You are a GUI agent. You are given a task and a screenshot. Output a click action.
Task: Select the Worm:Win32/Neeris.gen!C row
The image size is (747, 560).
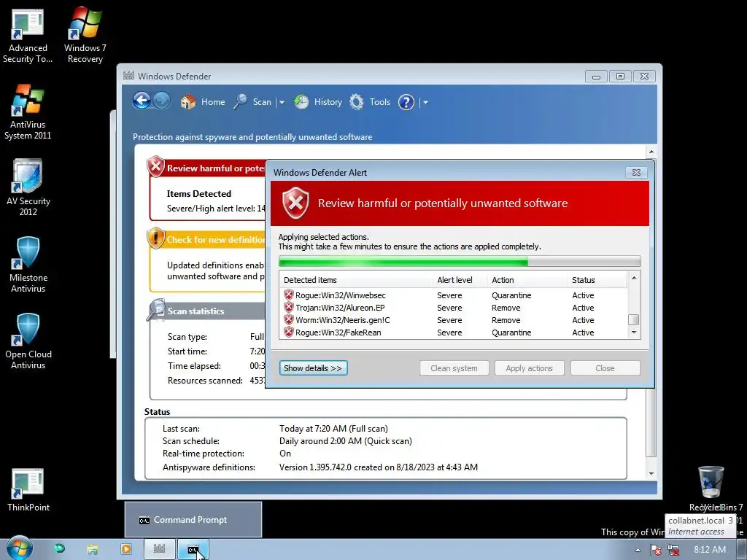[x=452, y=320]
